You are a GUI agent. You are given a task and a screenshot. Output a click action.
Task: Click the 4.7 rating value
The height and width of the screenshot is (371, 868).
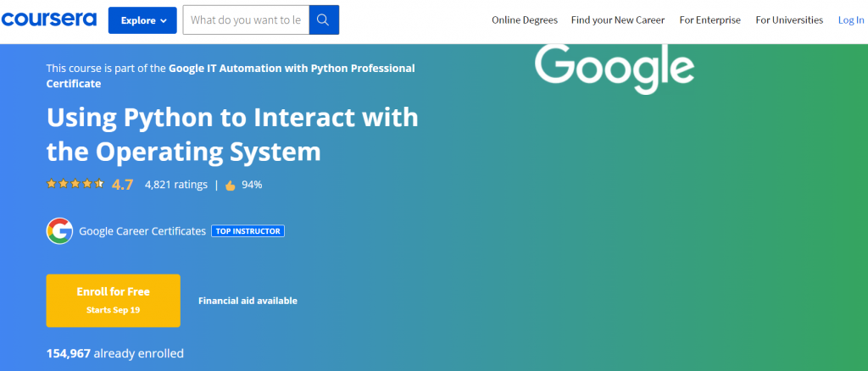122,185
